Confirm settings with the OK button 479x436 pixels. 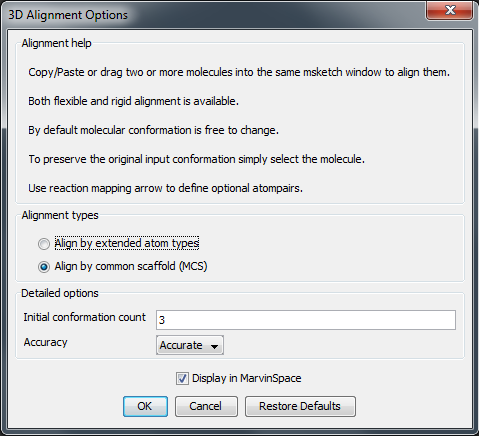[x=145, y=406]
